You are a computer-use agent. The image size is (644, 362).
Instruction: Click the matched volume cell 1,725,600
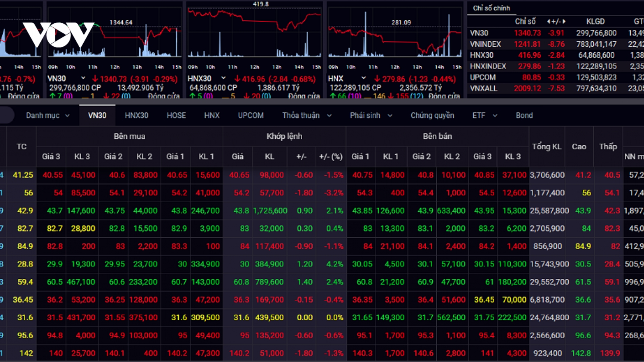point(270,211)
